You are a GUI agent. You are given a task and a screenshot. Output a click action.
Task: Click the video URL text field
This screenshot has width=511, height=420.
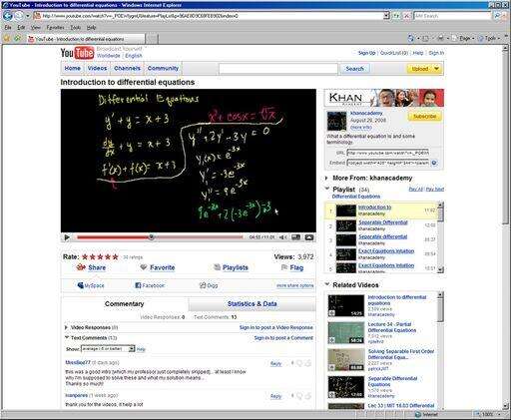388,153
